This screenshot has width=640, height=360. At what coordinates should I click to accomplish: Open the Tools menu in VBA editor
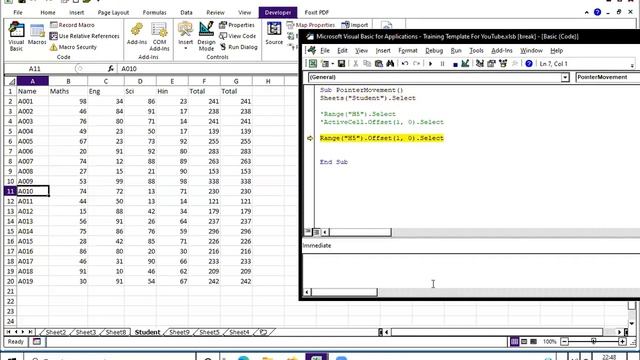(476, 51)
